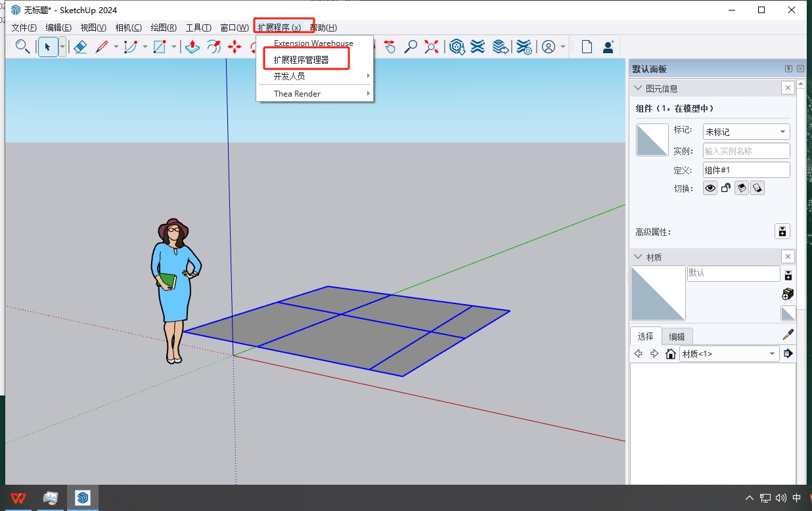Click the new document page icon

click(x=587, y=47)
